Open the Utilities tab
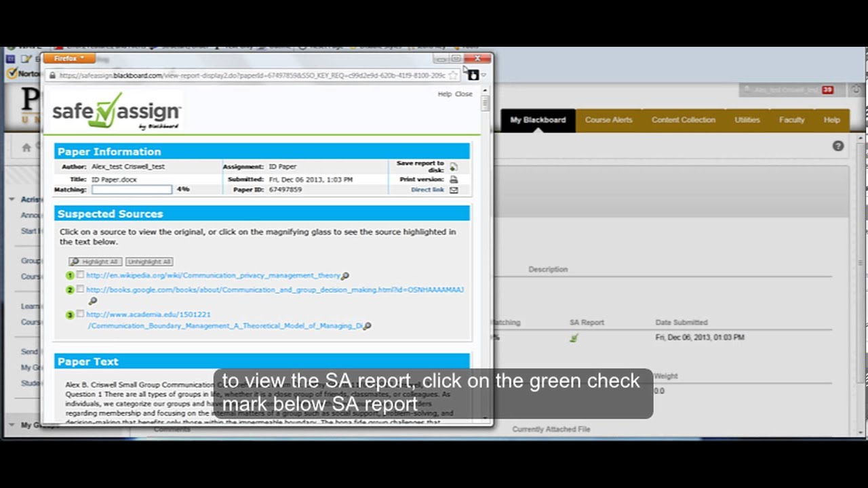The height and width of the screenshot is (488, 868). tap(747, 120)
